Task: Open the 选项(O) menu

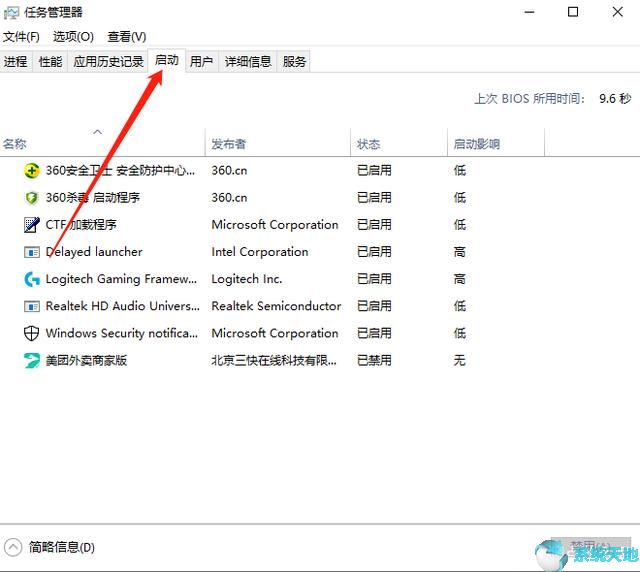Action: [73, 37]
